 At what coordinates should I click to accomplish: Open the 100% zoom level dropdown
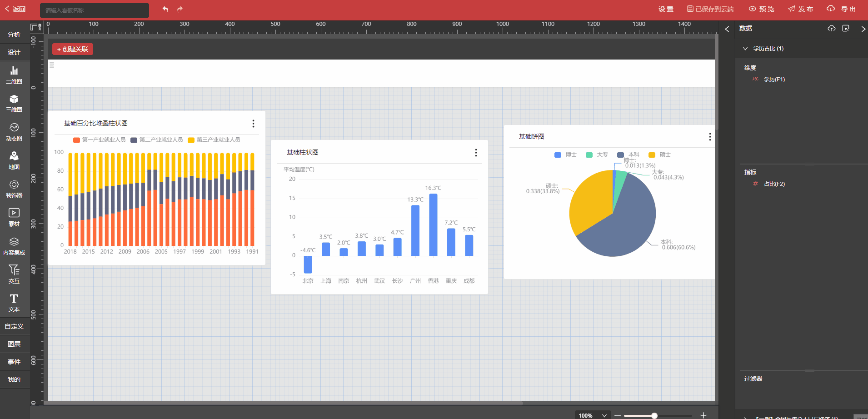[x=593, y=415]
